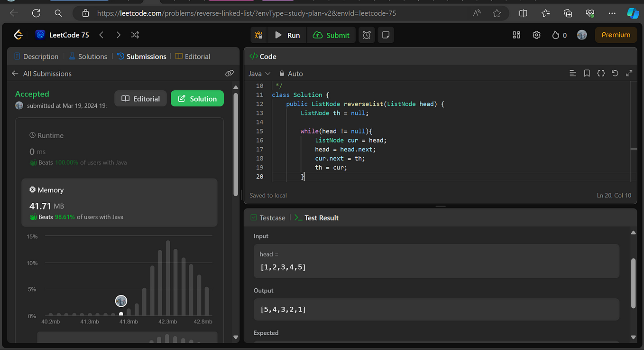This screenshot has height=350, width=644.
Task: Reset code to default with undo icon
Action: (615, 74)
